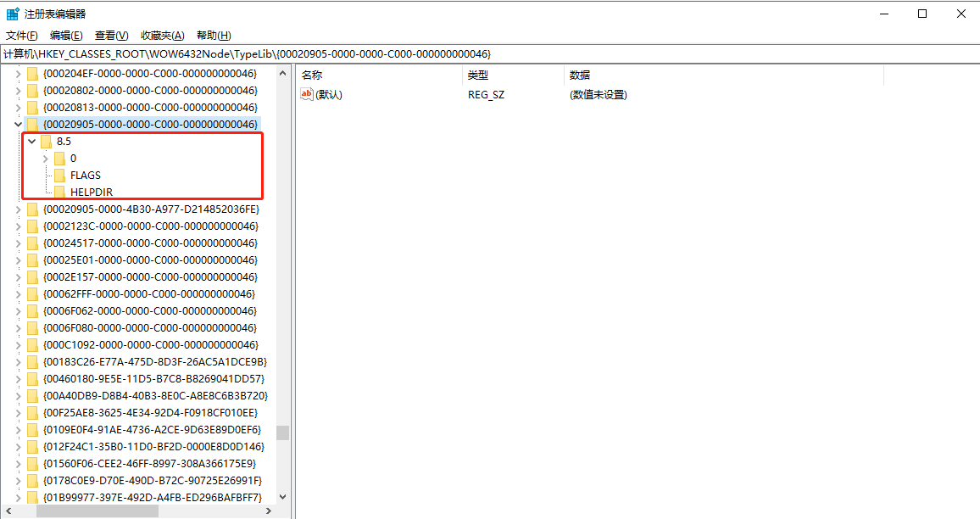Open the 查看(V) menu
This screenshot has width=980, height=519.
click(x=111, y=36)
